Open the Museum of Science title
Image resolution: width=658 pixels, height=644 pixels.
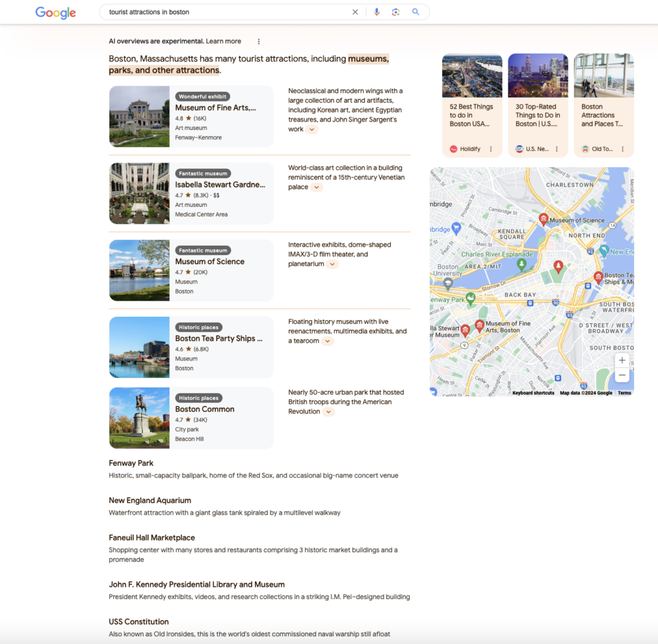point(209,262)
